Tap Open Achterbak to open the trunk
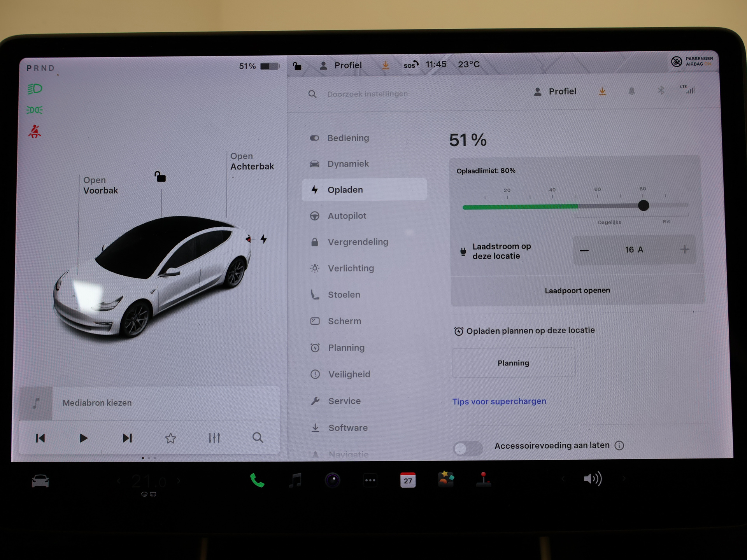The image size is (747, 560). (x=252, y=161)
